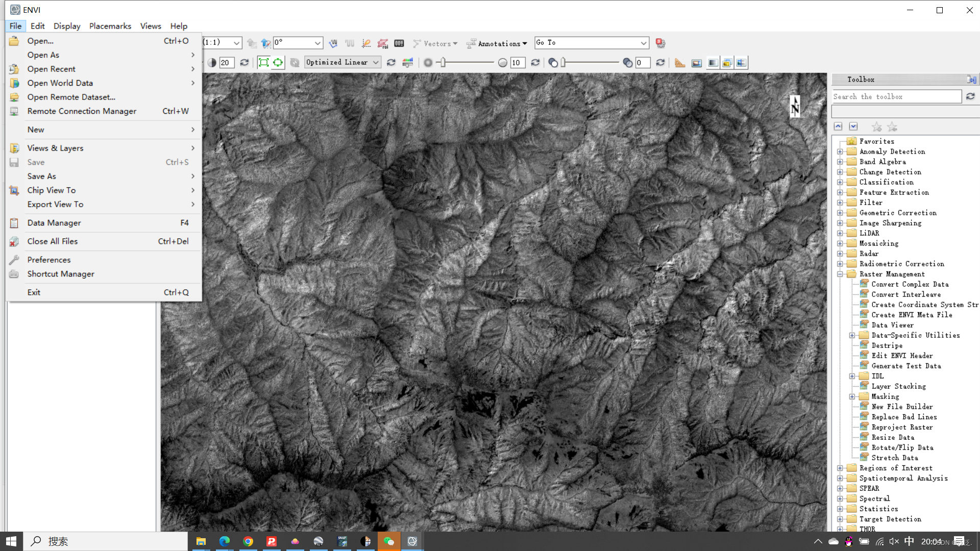Expand the Radiometric Correction folder
The height and width of the screenshot is (551, 980).
coord(840,264)
